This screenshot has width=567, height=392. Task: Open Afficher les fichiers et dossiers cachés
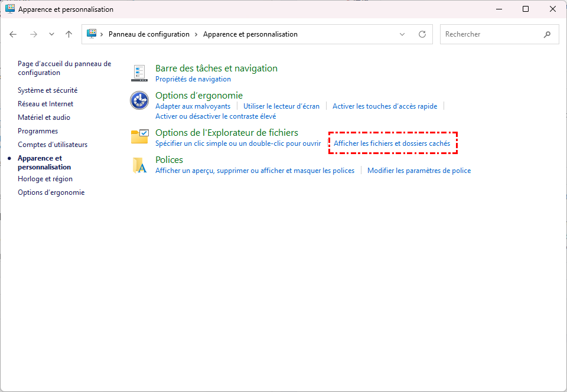pos(392,143)
